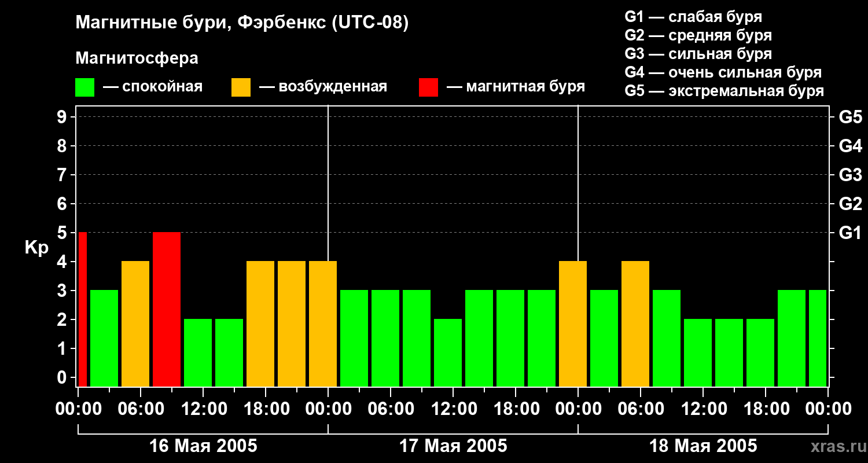Click the 'Kp' y-axis label
The image size is (868, 463).
click(36, 248)
